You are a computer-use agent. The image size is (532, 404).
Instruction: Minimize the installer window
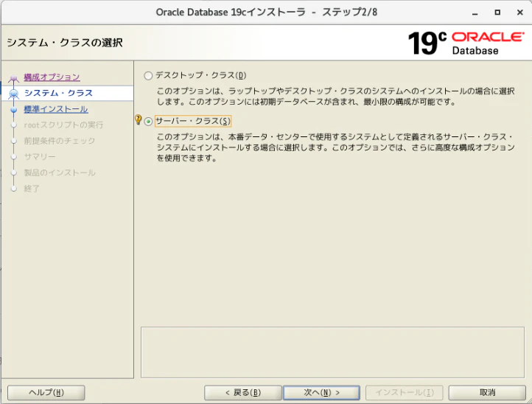tap(475, 13)
